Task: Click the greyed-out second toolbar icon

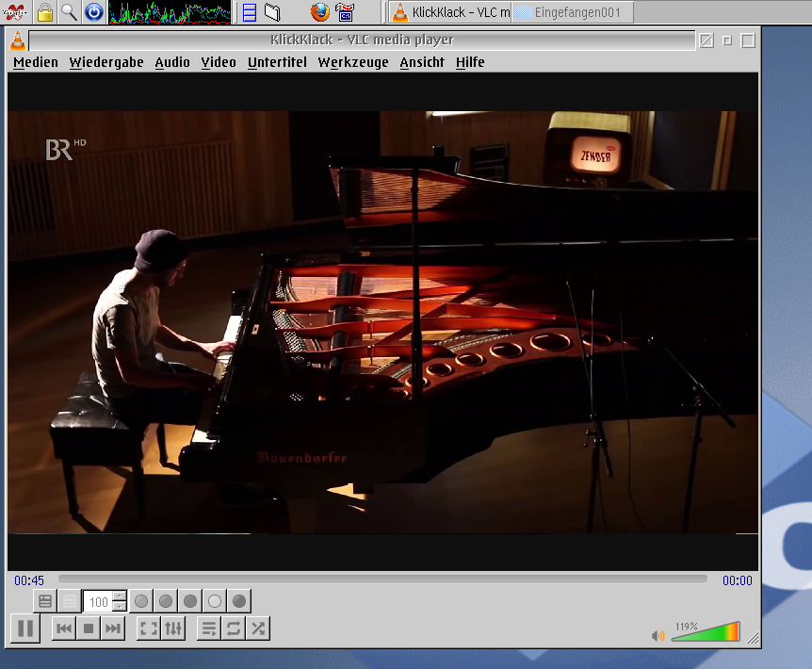Action: 70,601
